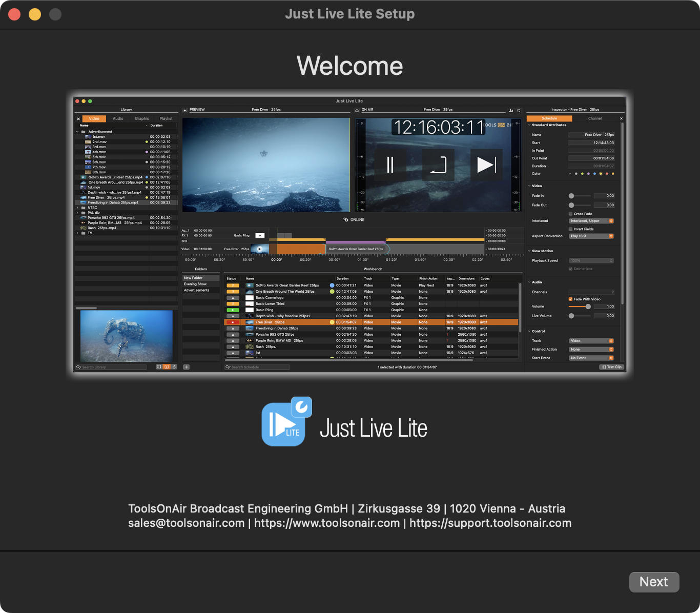
Task: Close the Inspector panel with the X icon
Action: [622, 118]
